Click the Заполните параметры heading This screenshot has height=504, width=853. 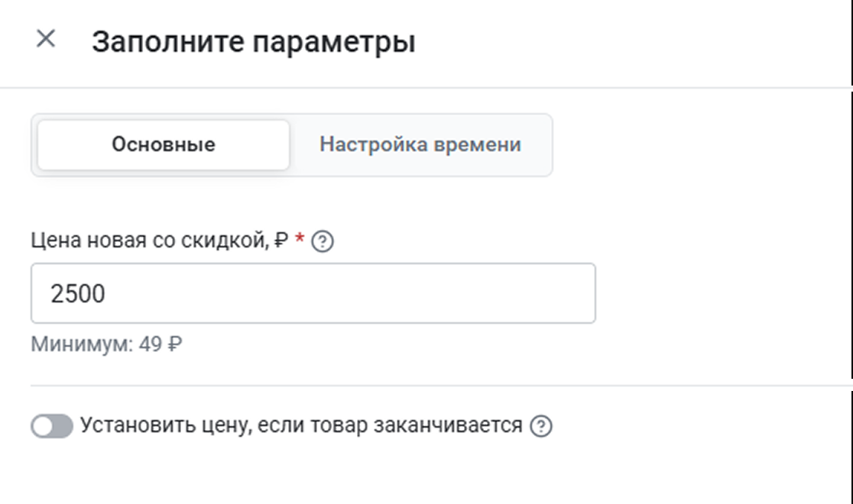point(253,41)
